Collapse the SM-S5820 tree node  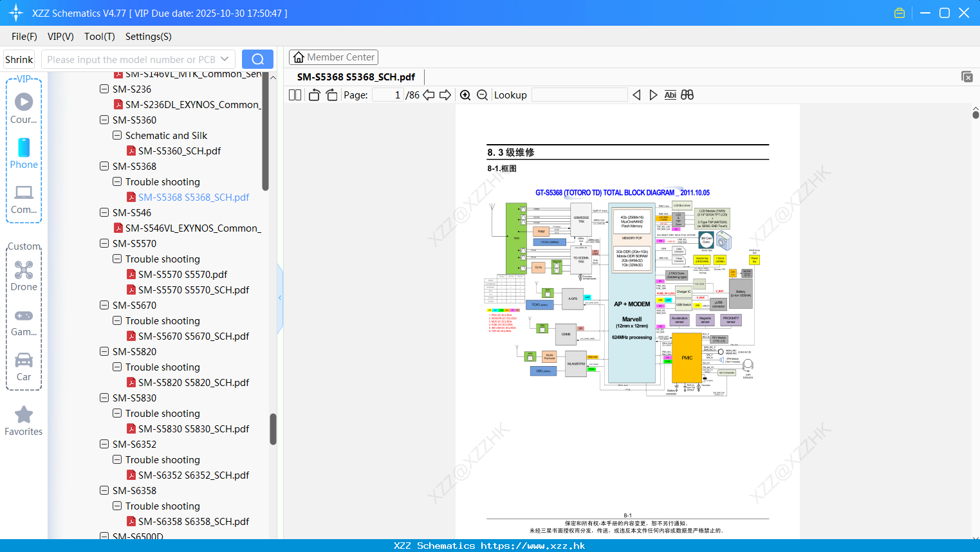pyautogui.click(x=104, y=352)
